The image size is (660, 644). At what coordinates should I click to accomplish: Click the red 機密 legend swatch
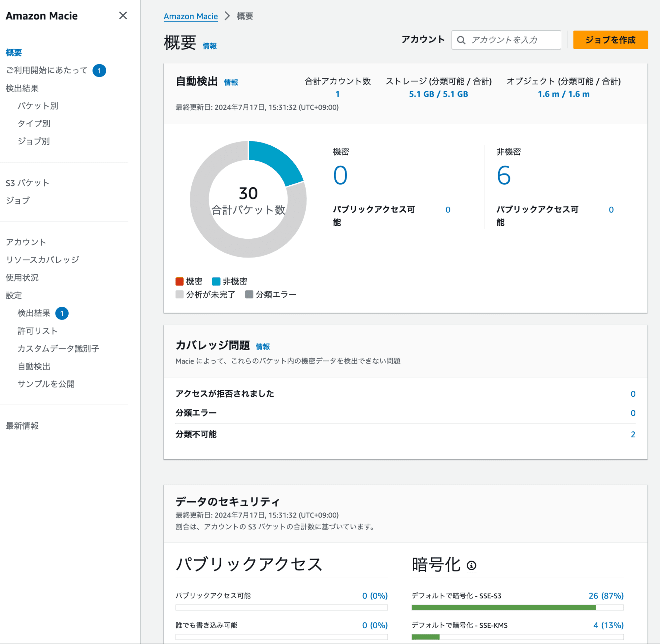(x=180, y=281)
